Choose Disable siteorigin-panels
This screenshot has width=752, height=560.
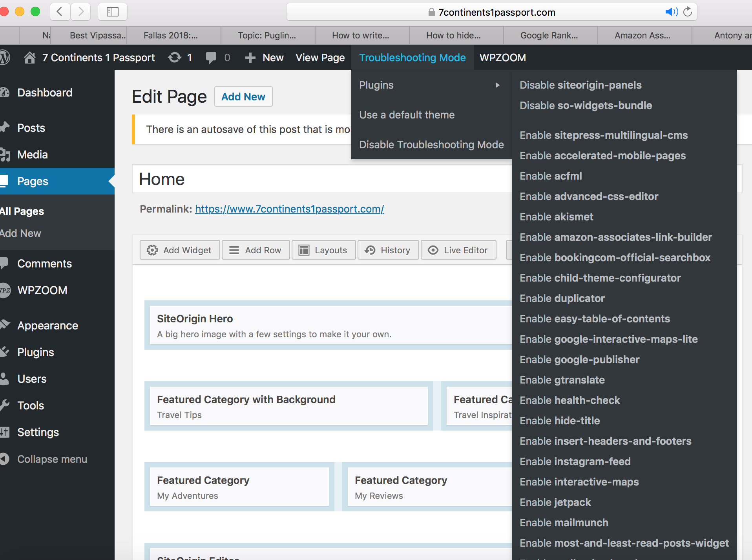coord(580,85)
